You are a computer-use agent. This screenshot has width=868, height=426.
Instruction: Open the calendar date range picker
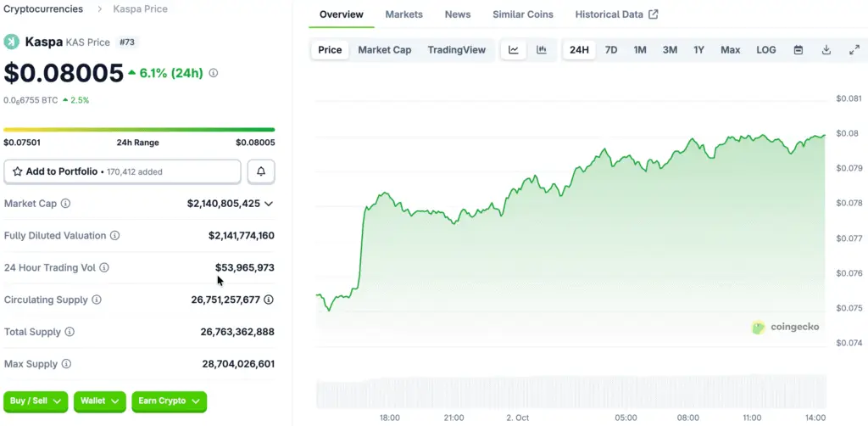coord(798,50)
